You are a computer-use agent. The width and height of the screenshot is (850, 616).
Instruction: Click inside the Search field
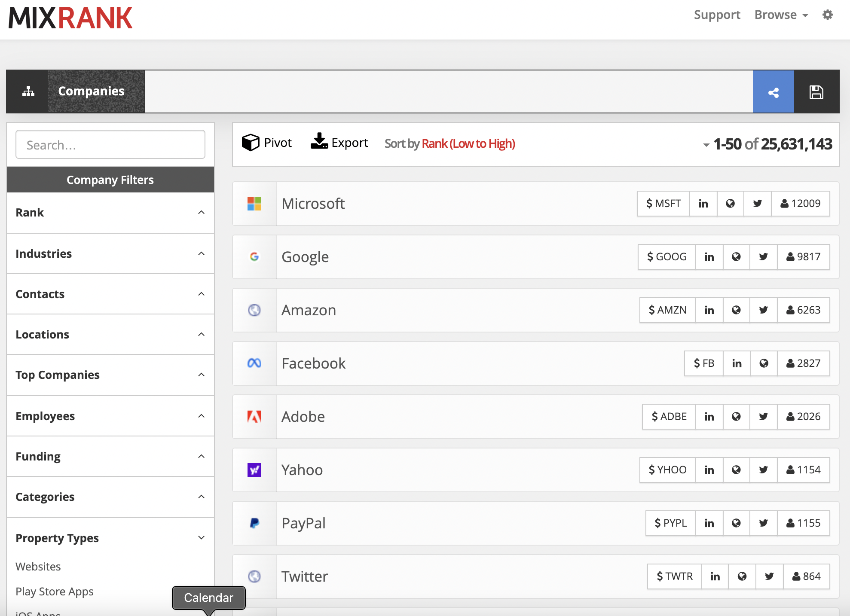click(x=110, y=144)
